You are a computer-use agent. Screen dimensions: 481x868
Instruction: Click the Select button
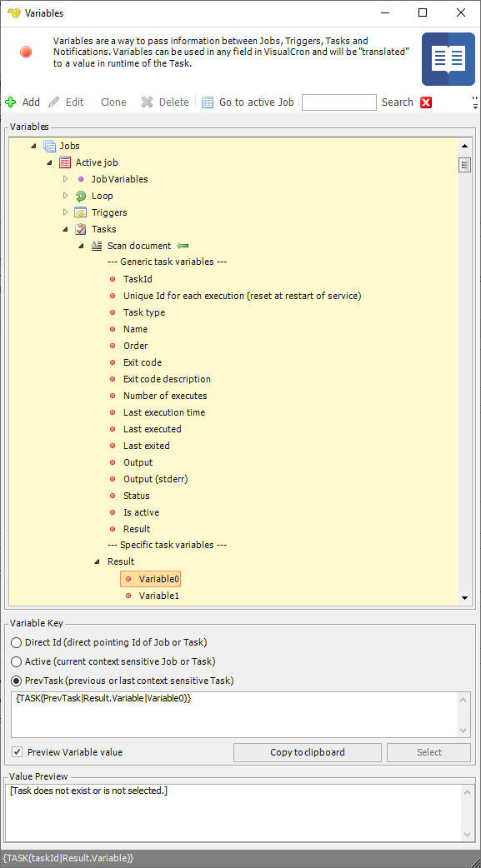(x=429, y=752)
